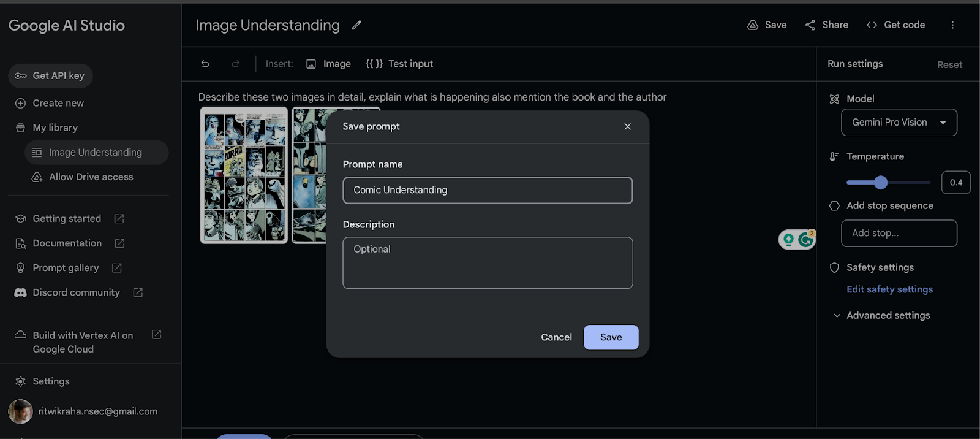This screenshot has width=980, height=439.
Task: Open Build with Vertex AI on Google Cloud
Action: (x=83, y=342)
